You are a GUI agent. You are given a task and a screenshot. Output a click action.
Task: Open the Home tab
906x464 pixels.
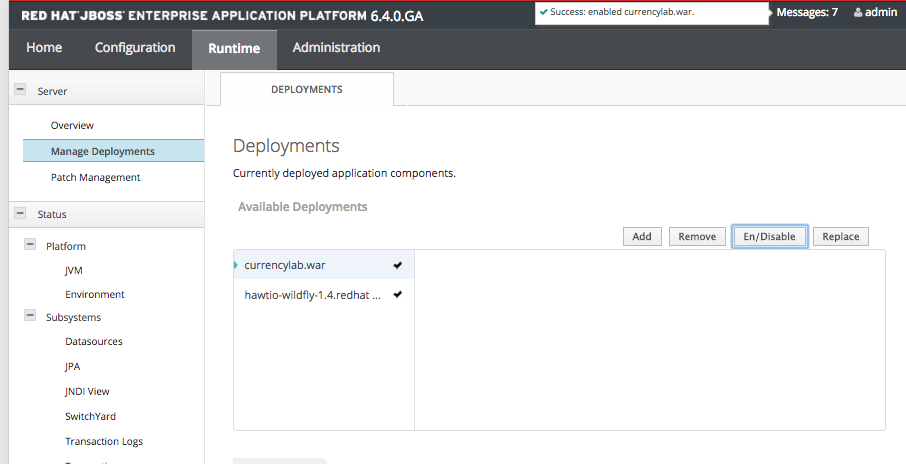pos(44,48)
